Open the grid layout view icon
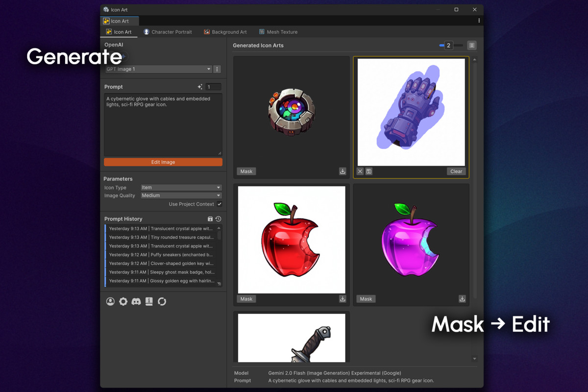The width and height of the screenshot is (588, 392). point(471,45)
